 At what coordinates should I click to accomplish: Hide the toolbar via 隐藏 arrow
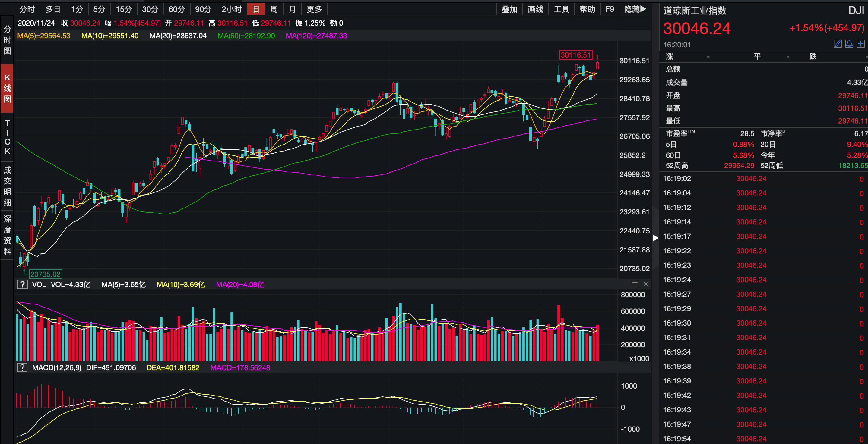[x=635, y=9]
